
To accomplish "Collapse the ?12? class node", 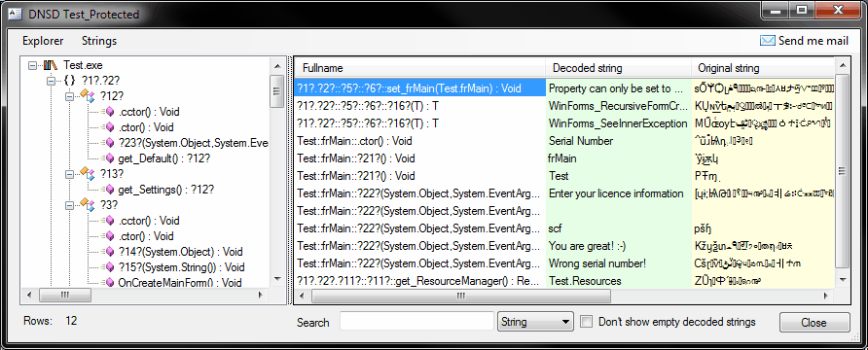I will pos(69,96).
